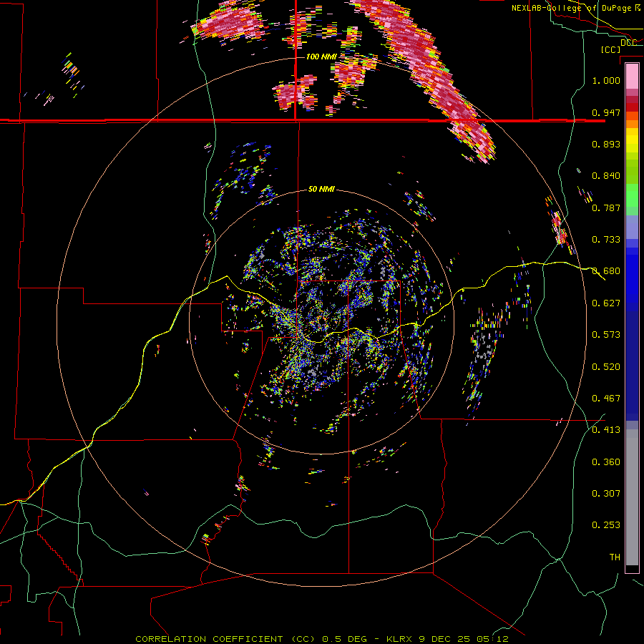Click the [CC] color scale label
644x644 pixels.
coord(610,49)
